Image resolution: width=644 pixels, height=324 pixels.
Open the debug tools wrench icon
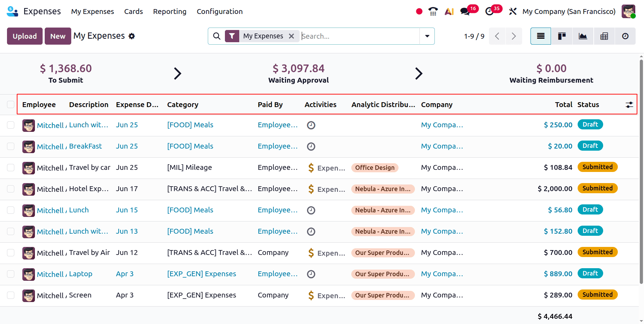(x=513, y=12)
